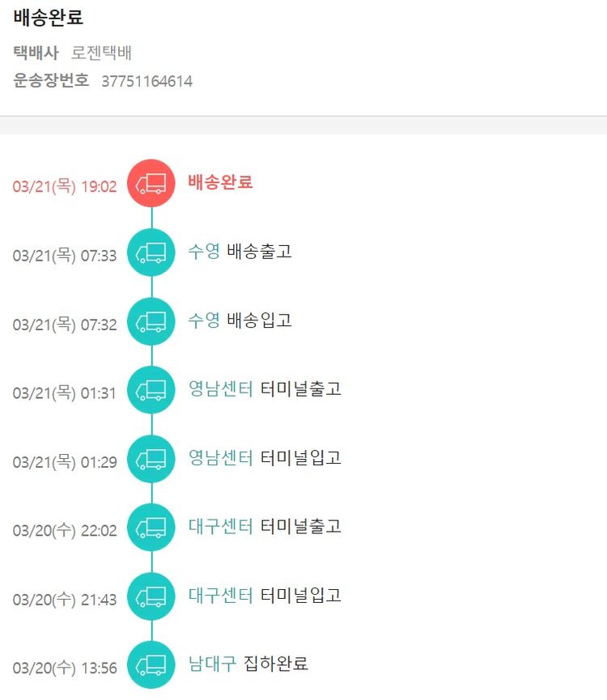The image size is (607, 700).
Task: Click the 03/21(목) 01:29 timestamp
Action: [65, 463]
